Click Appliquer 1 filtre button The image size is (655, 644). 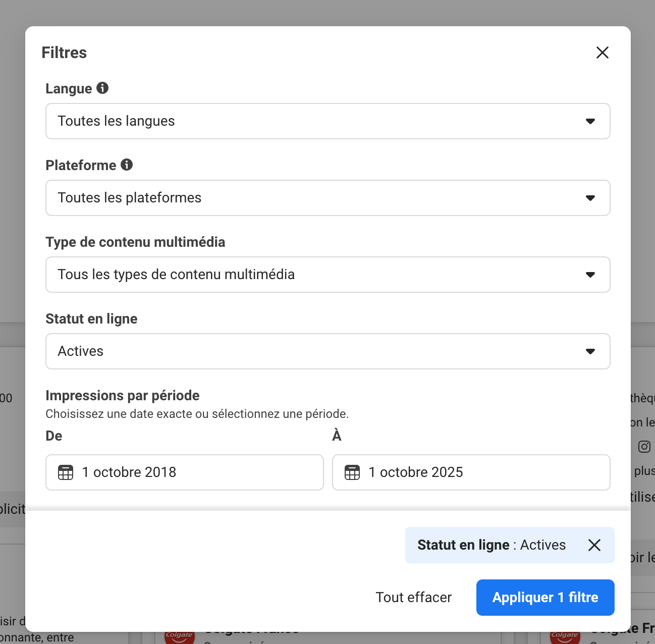coord(545,598)
